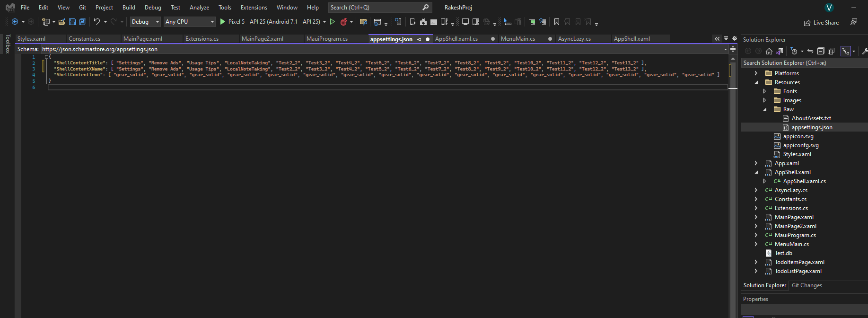
Task: Open the debug target device dropdown arrow
Action: click(x=324, y=22)
